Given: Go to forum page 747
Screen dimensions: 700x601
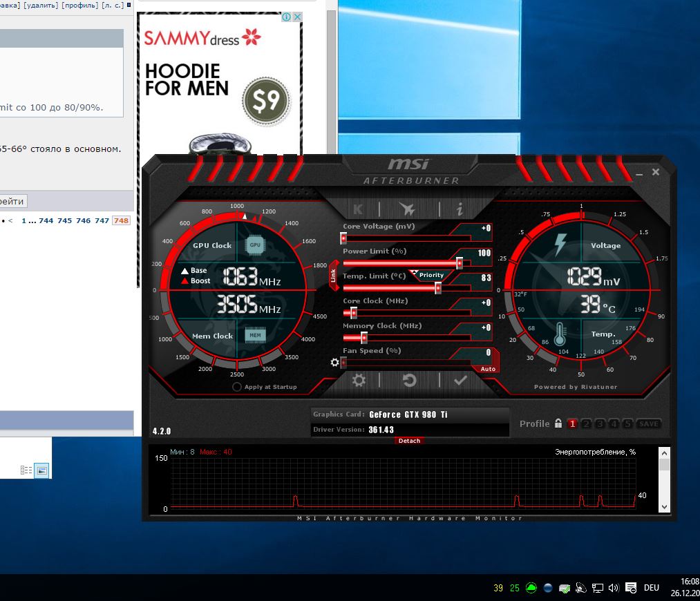Looking at the screenshot, I should pyautogui.click(x=102, y=220).
